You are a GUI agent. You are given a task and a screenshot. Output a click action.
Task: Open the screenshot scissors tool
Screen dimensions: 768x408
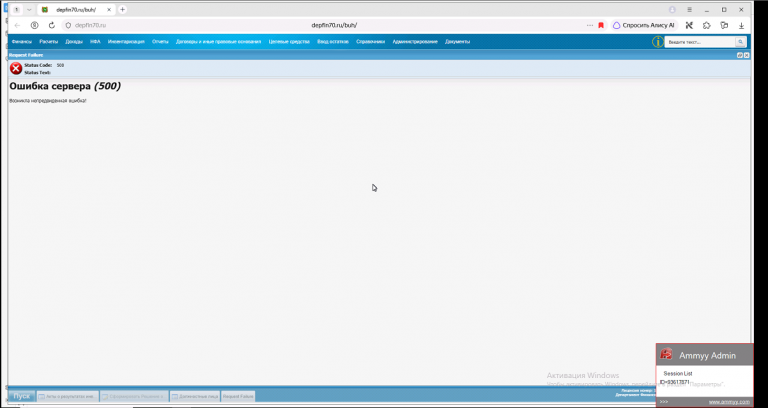[689, 25]
